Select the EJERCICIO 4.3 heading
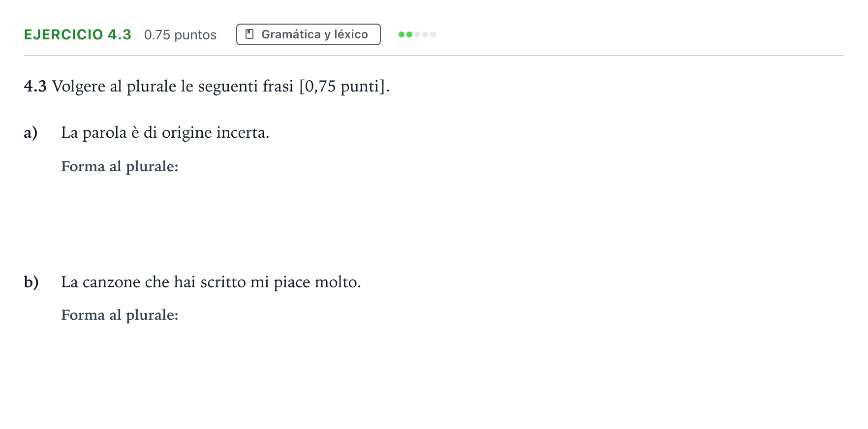Screen dimensions: 868x429 [78, 34]
